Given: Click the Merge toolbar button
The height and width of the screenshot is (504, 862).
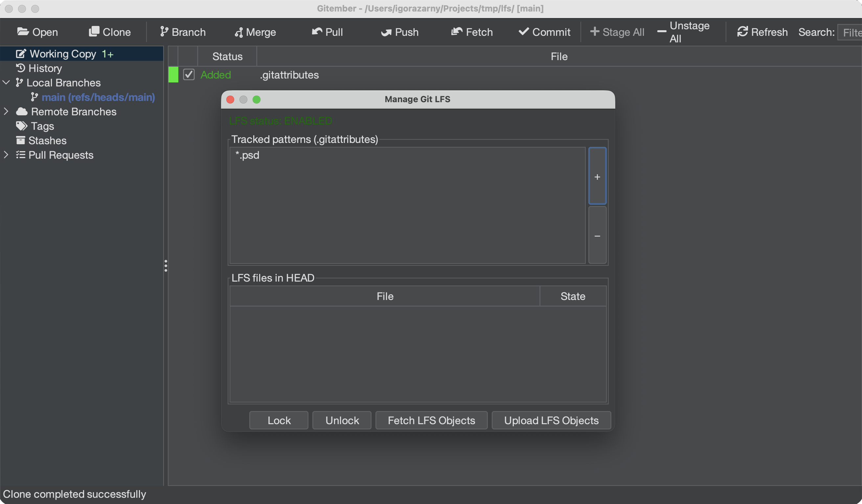Looking at the screenshot, I should [255, 32].
